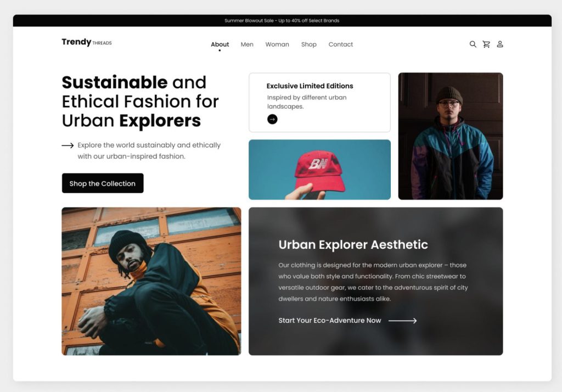Click the long arrow after Eco-Adventure text
The width and height of the screenshot is (562, 392).
(x=402, y=321)
